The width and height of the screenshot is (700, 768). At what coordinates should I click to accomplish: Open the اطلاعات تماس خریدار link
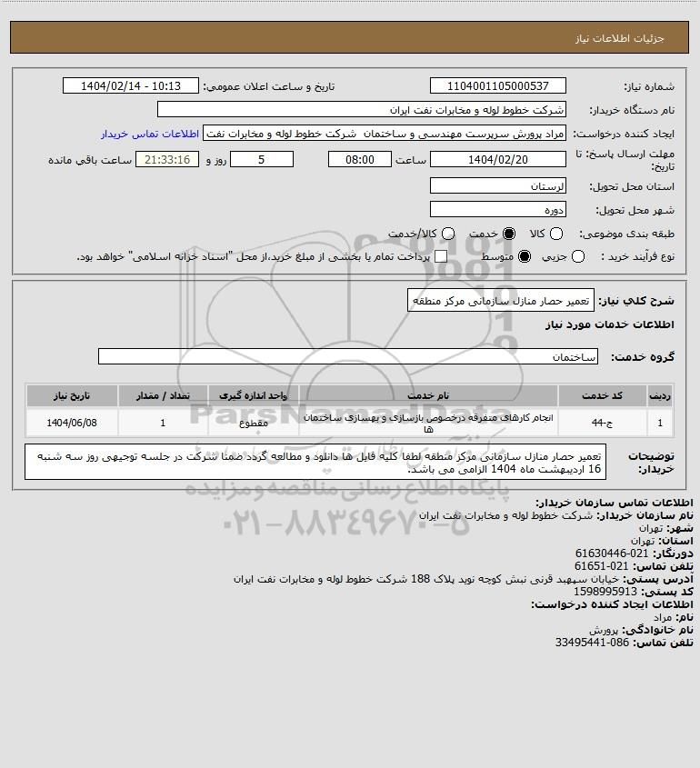pyautogui.click(x=150, y=134)
